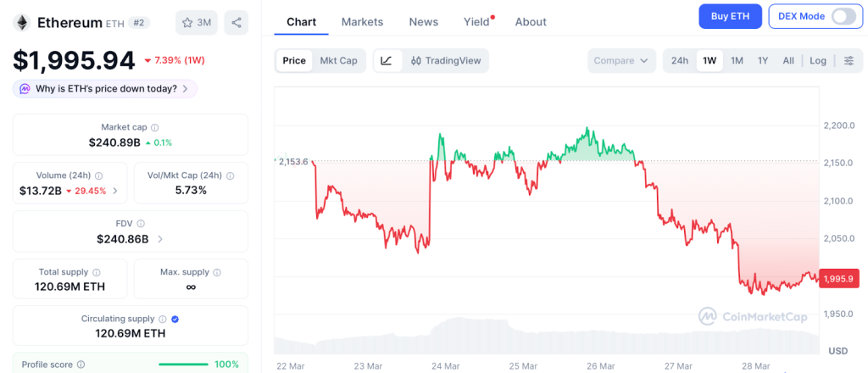Expand the Volume (24h) details arrow

coord(115,191)
